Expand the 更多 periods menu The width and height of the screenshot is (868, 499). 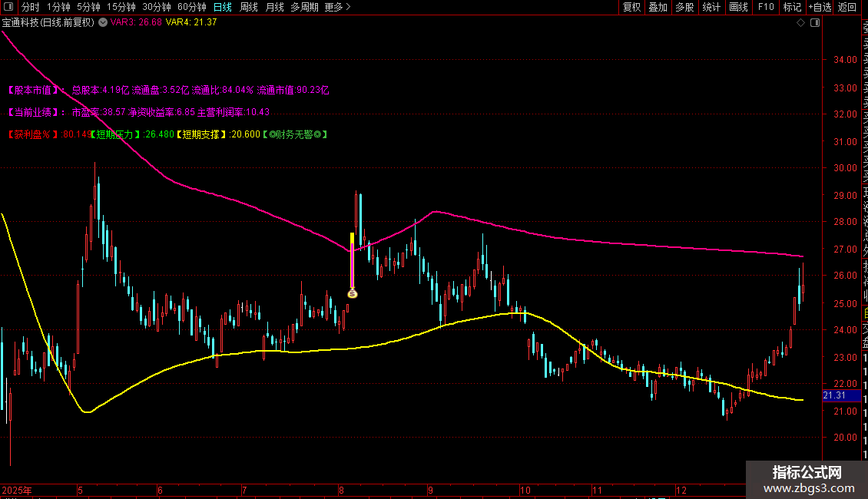tap(337, 7)
